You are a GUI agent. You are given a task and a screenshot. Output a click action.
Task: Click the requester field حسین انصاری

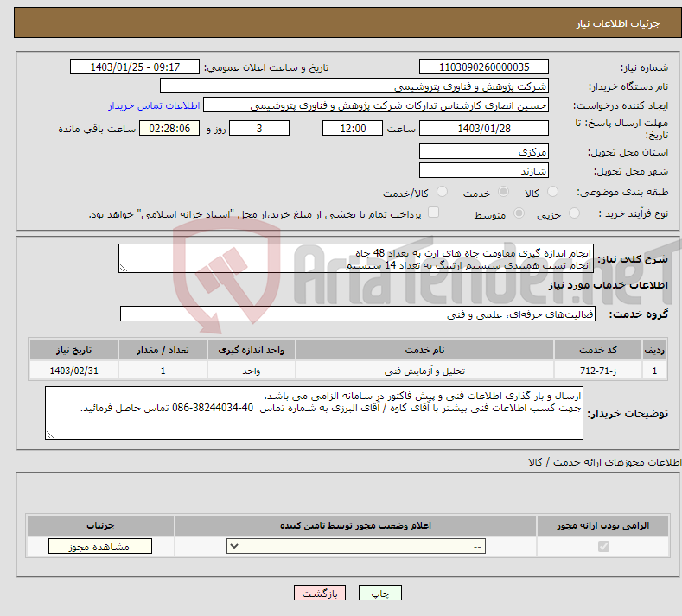(376, 105)
